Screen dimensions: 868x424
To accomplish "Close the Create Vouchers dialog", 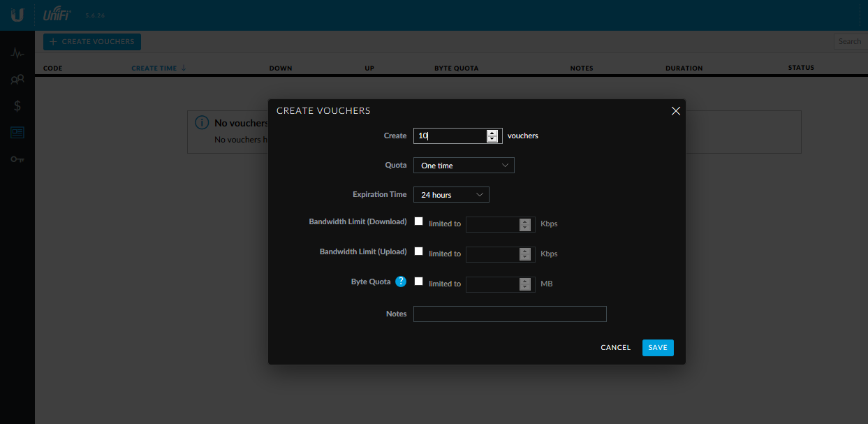I will (x=675, y=111).
